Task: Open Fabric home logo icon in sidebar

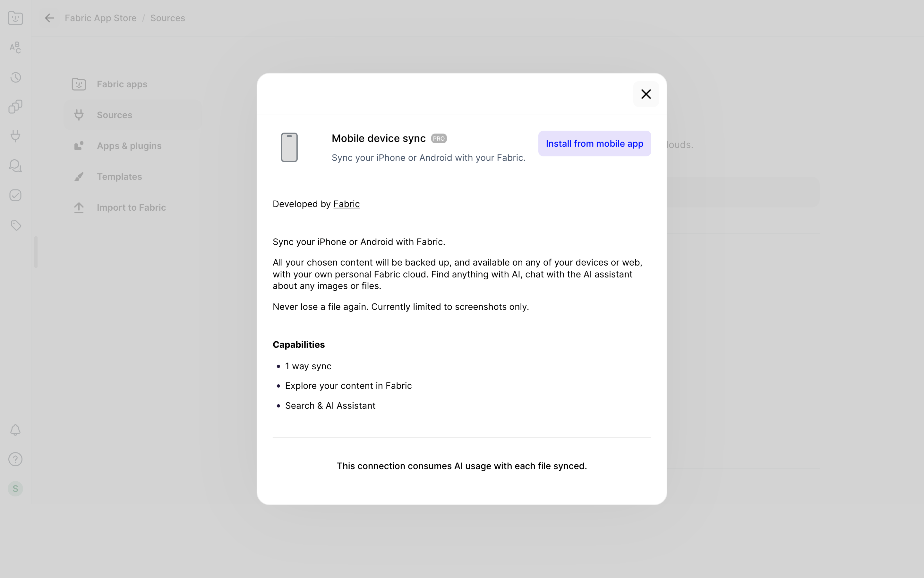Action: coord(15,18)
